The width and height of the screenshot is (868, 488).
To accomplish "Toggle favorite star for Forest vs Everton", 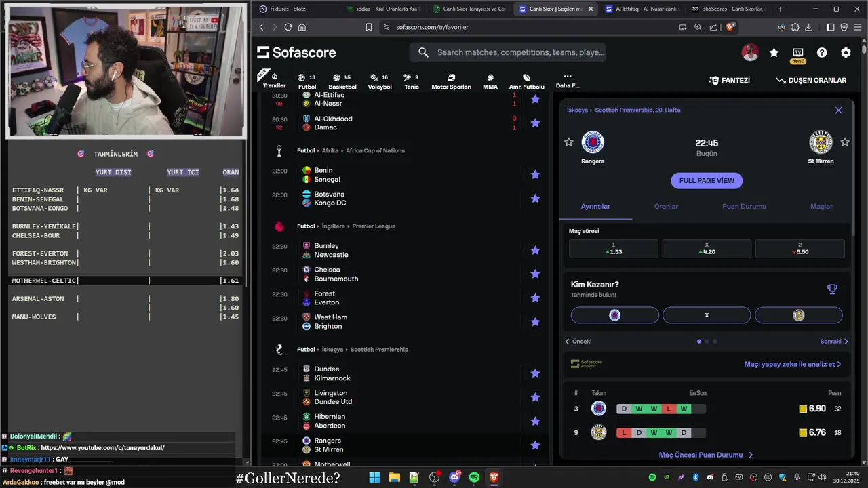I will click(535, 298).
